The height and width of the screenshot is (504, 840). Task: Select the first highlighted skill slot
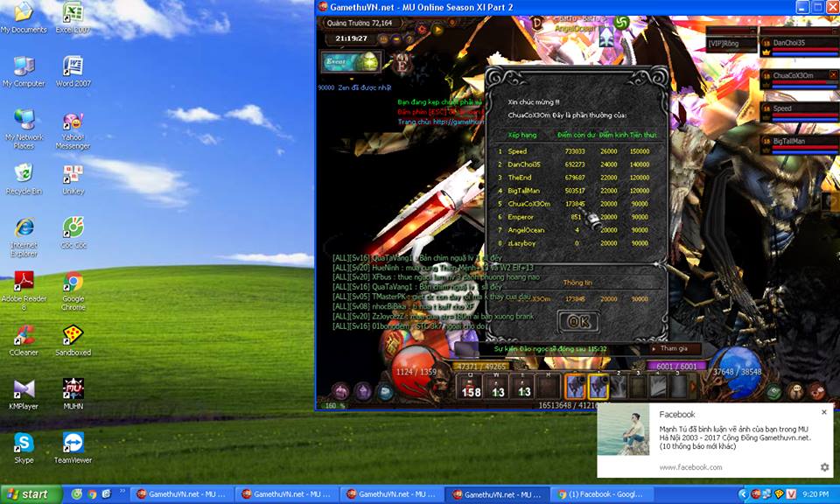point(576,386)
